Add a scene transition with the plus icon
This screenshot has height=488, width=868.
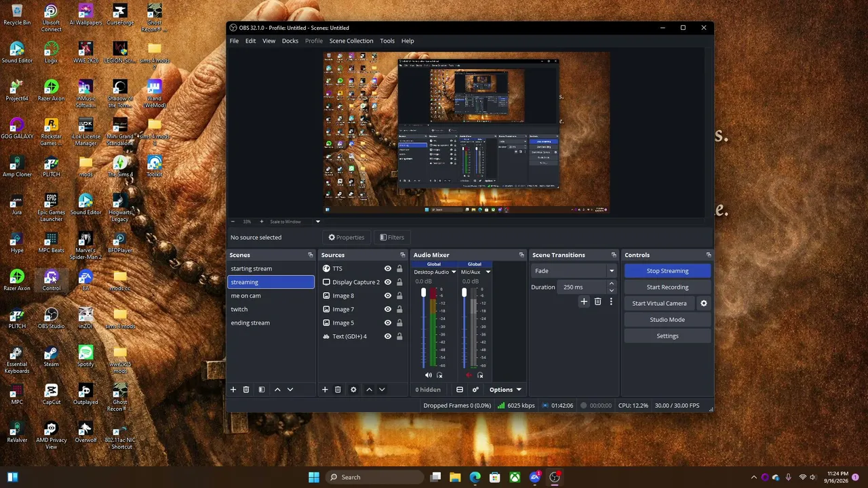584,302
